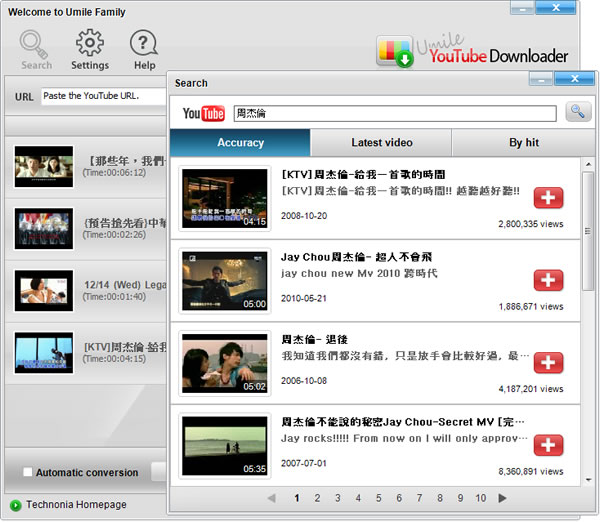The width and height of the screenshot is (600, 522).
Task: Click the results list scrollbar thumb
Action: point(588,231)
